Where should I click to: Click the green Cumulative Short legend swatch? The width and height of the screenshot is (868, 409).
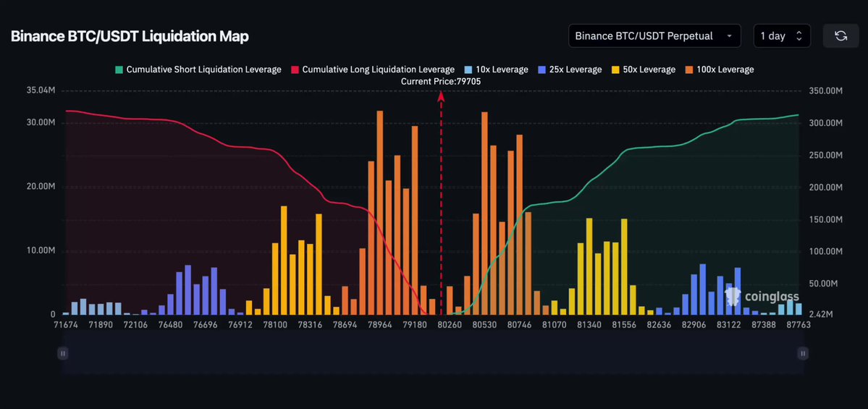pyautogui.click(x=119, y=69)
